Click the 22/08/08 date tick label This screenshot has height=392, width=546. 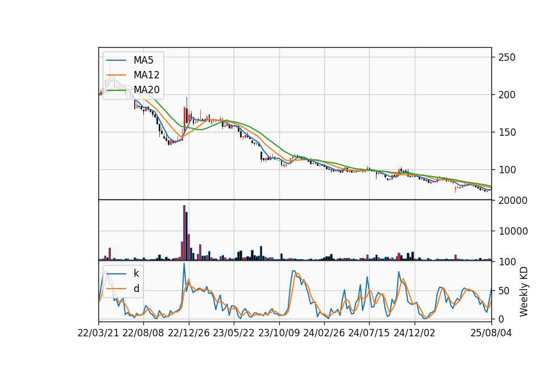click(143, 333)
